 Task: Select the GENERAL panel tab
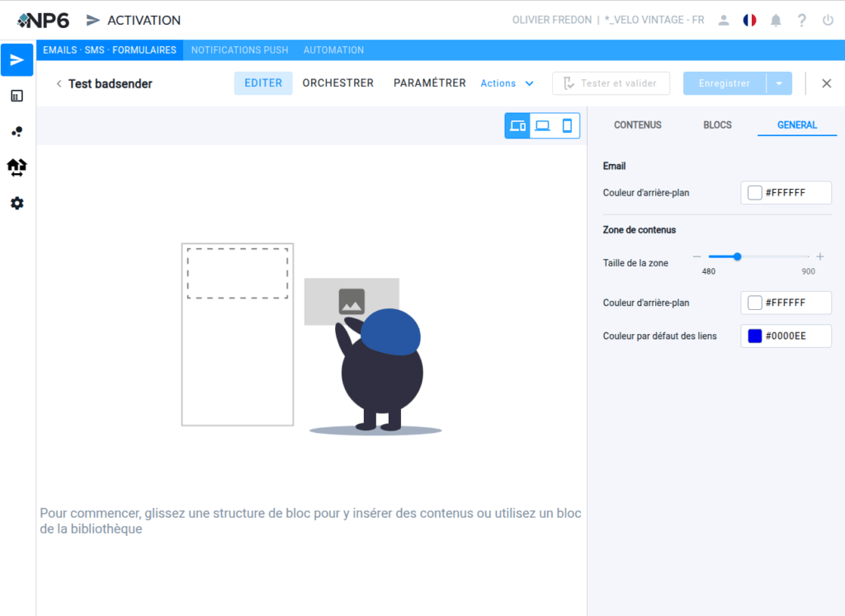pos(797,125)
